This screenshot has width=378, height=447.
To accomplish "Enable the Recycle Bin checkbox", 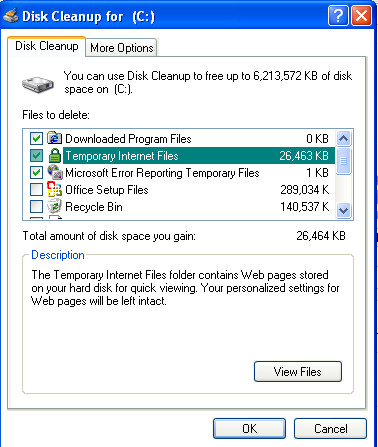I will (36, 206).
